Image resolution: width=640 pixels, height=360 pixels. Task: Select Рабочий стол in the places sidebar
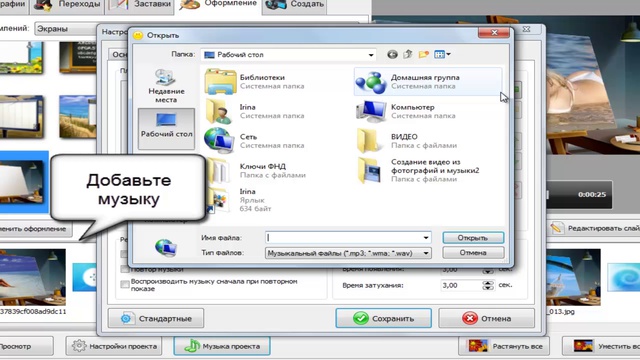point(166,129)
